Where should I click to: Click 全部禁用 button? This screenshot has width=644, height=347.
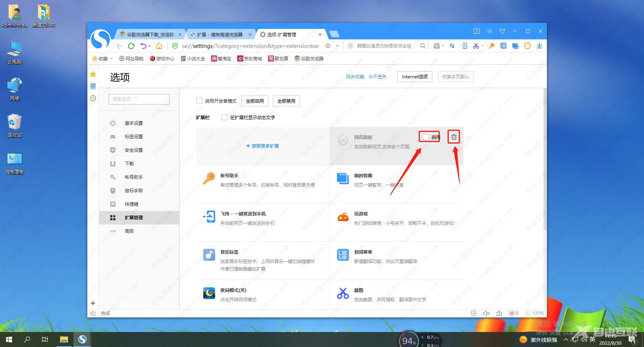[x=286, y=101]
